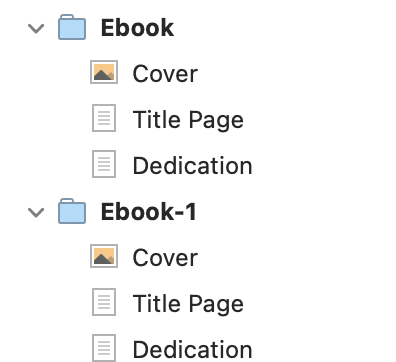Collapse the Ebook folder with its chevron
The height and width of the screenshot is (362, 396).
36,28
